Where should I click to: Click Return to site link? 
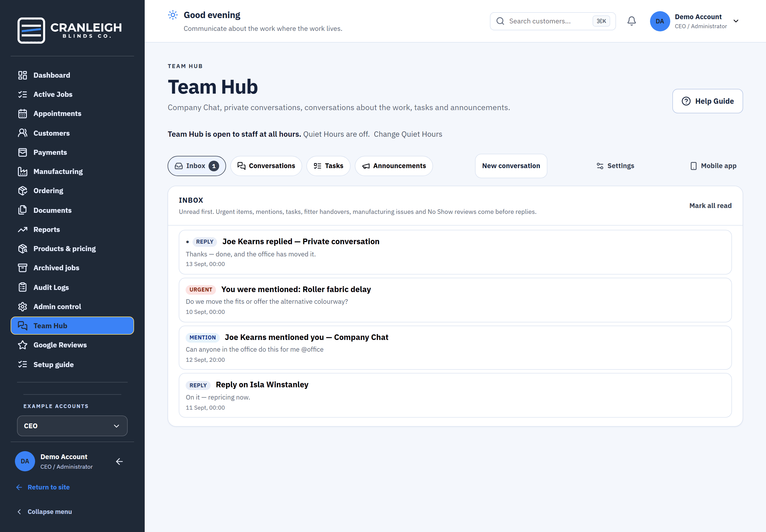48,487
